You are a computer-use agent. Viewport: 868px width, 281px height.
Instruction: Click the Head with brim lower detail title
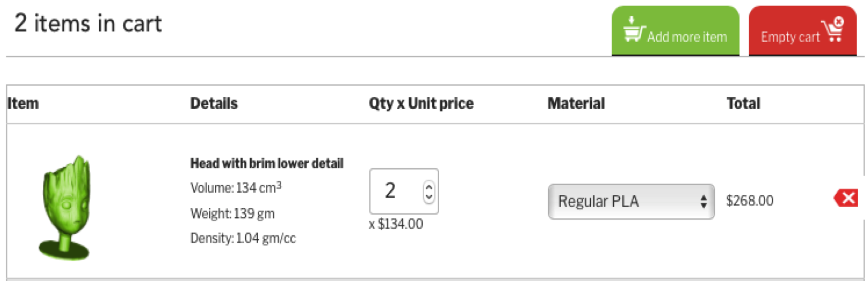[x=267, y=164]
